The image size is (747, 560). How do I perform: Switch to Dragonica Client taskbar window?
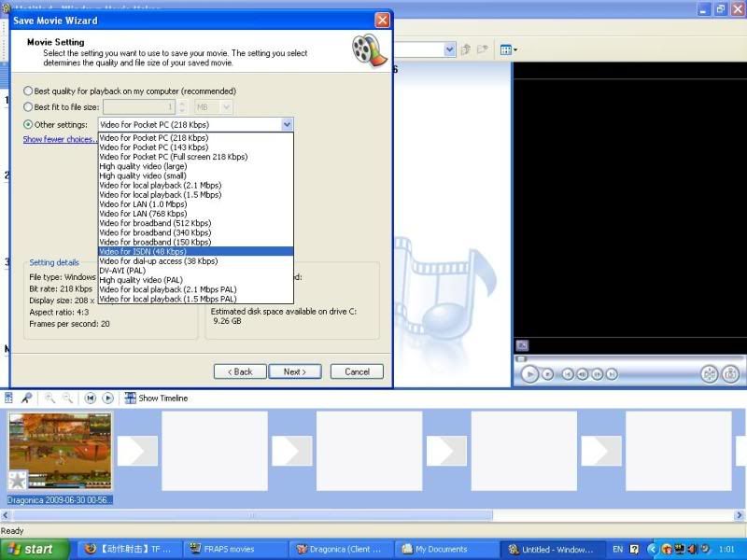(341, 550)
